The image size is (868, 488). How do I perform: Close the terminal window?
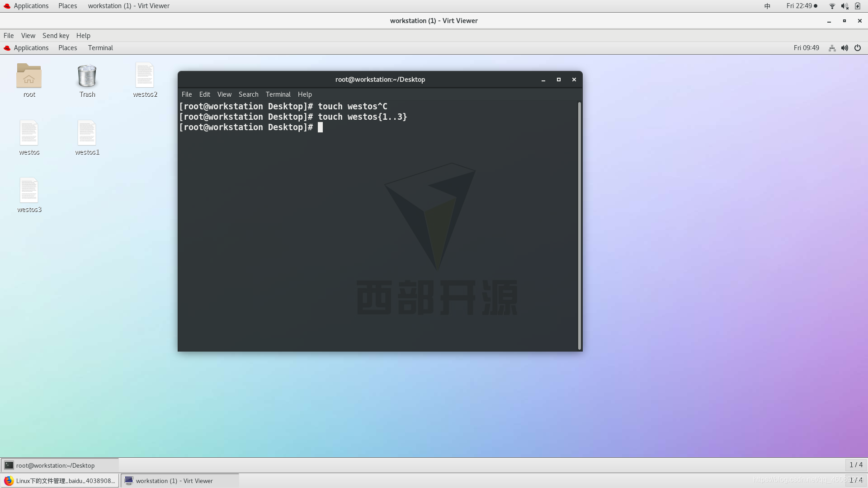574,80
